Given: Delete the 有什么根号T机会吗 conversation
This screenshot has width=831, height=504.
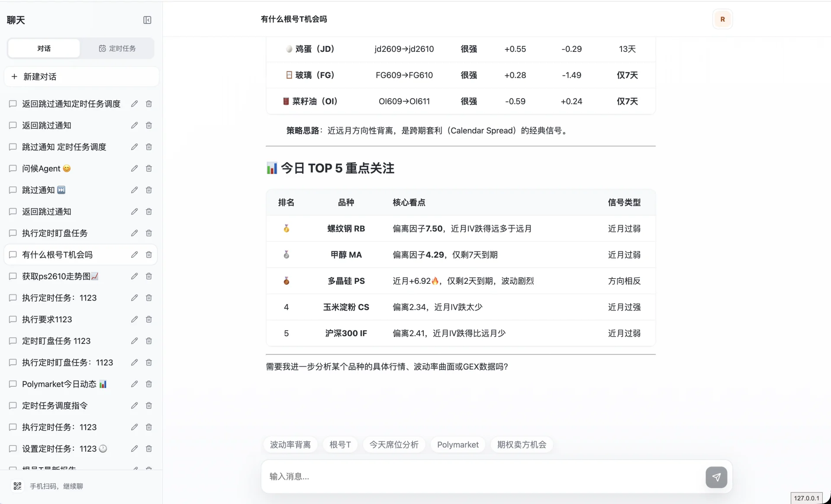Looking at the screenshot, I should click(149, 255).
